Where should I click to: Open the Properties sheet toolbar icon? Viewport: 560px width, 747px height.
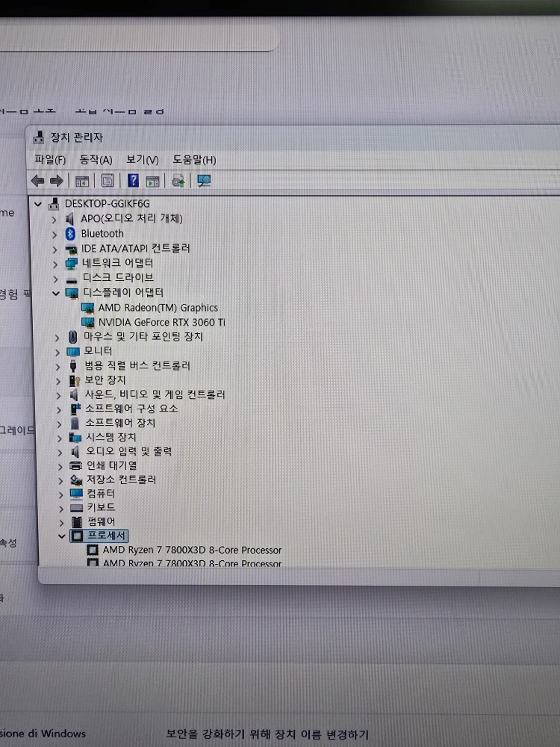point(108,181)
